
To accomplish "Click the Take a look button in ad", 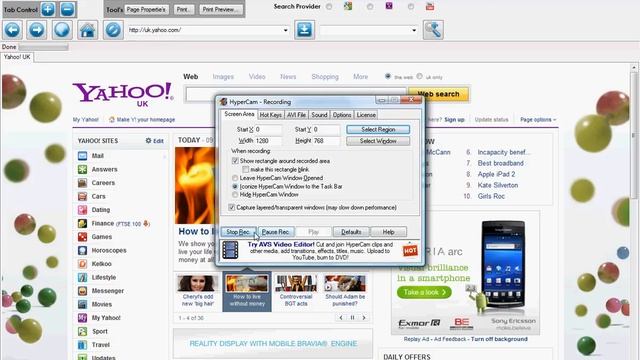I will click(x=424, y=292).
